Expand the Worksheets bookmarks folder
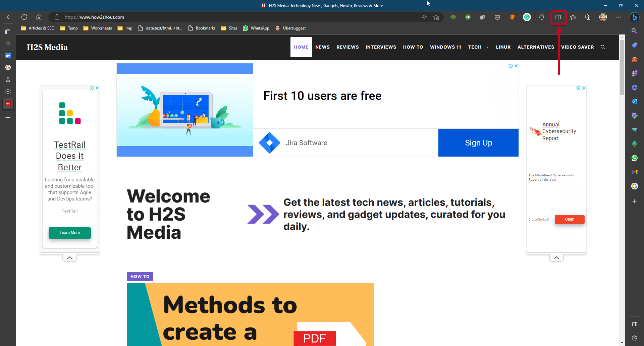644x346 pixels. 98,28
